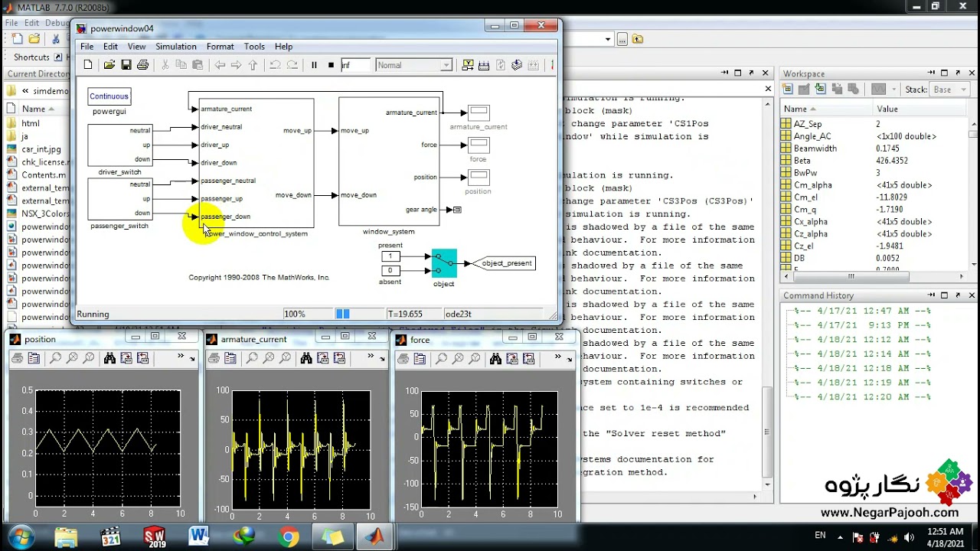980x551 pixels.
Task: Stop the running simulation
Action: point(331,65)
